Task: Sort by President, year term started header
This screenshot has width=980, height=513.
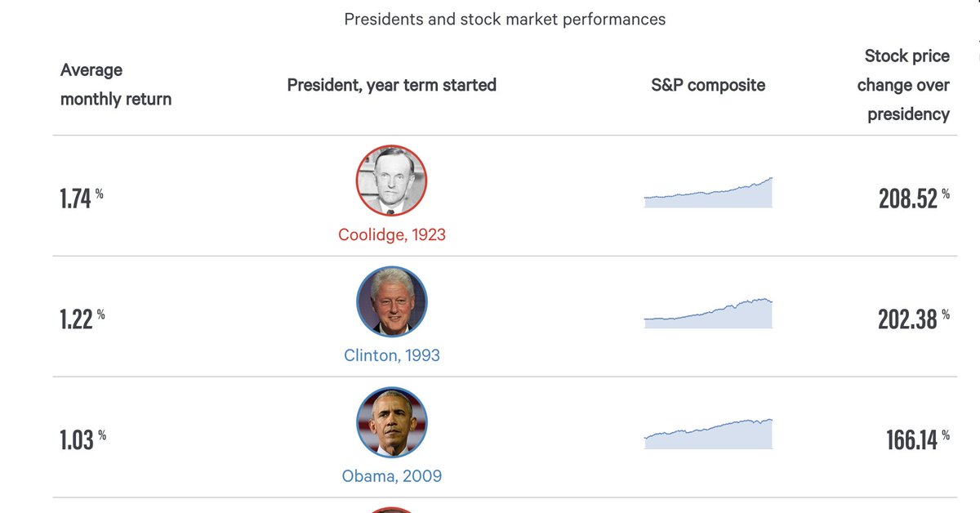Action: 392,85
